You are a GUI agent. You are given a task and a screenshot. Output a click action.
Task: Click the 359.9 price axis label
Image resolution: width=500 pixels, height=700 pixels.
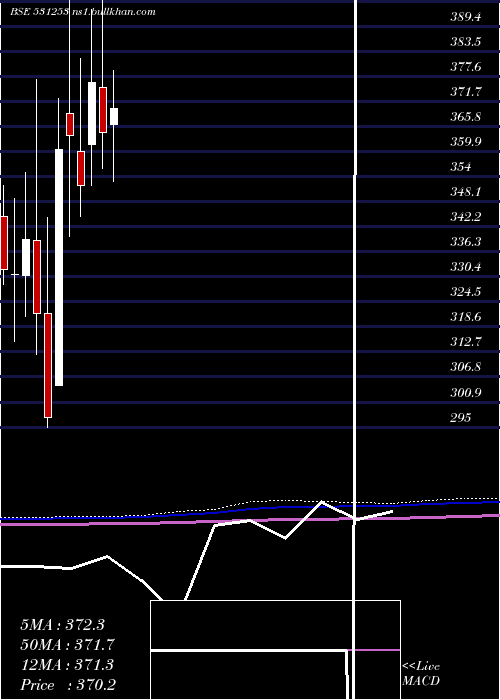click(466, 142)
